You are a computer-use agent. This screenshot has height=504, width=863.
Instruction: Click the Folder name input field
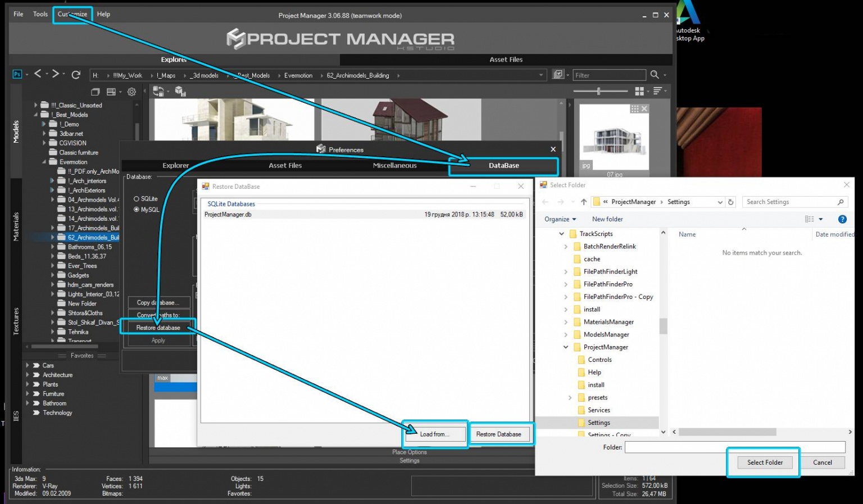pyautogui.click(x=735, y=447)
